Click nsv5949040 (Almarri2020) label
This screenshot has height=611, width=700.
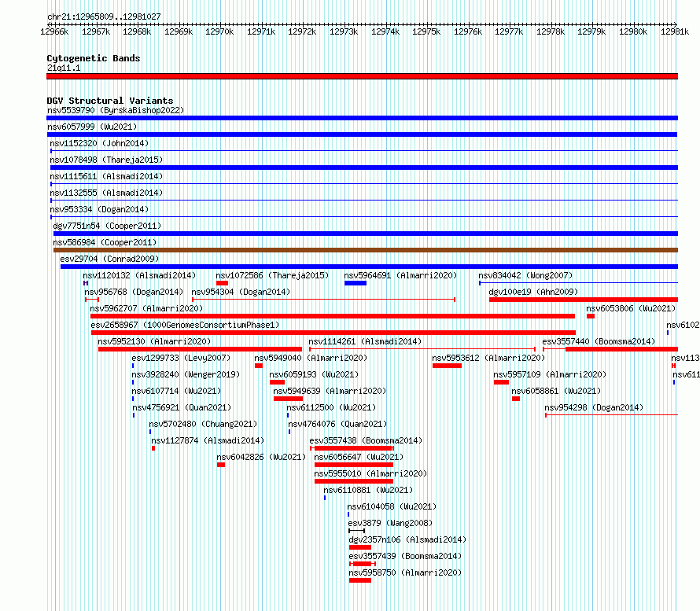(x=311, y=358)
